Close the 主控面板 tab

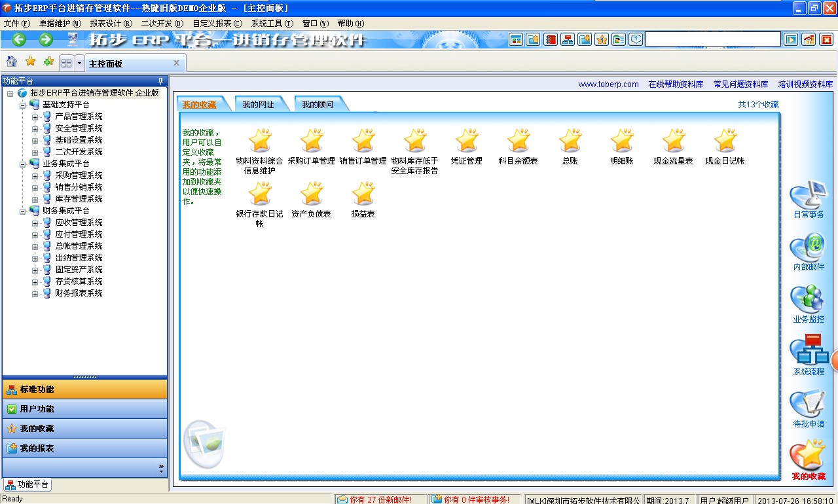(x=176, y=63)
